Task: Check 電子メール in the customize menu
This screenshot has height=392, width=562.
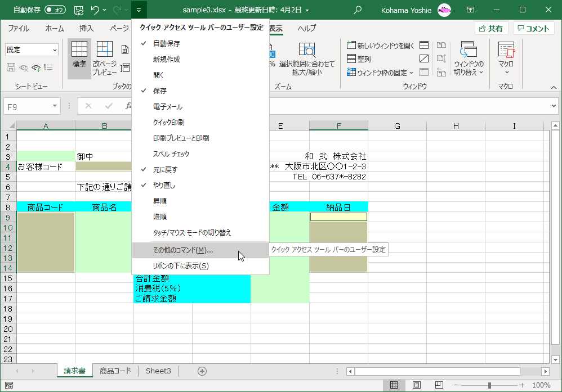Action: pos(200,107)
